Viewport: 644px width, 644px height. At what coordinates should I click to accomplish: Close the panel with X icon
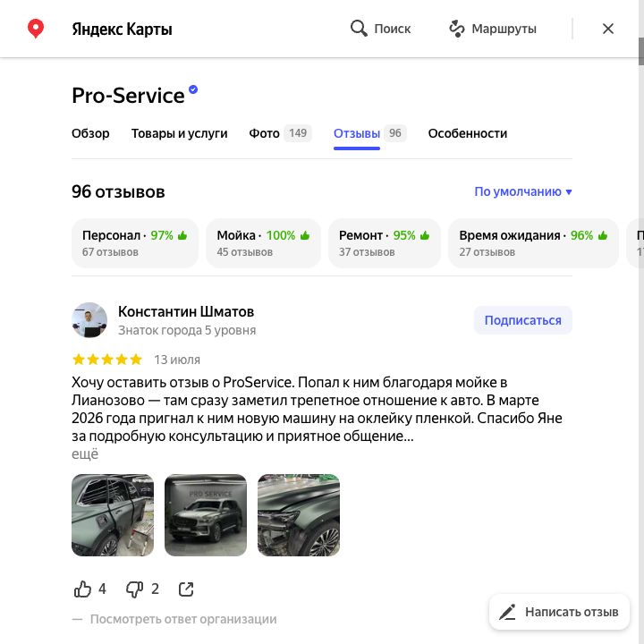pyautogui.click(x=608, y=29)
